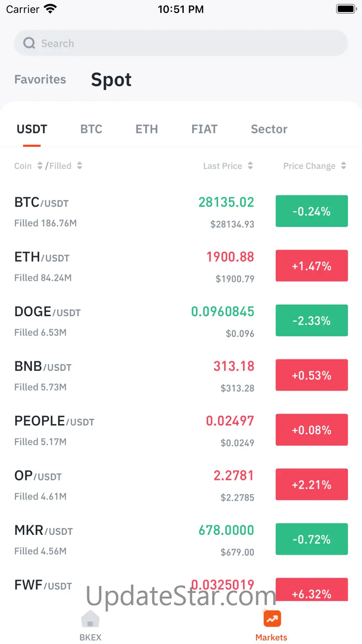Select the FIAT market tab
Screen dimensions: 362x644
click(x=204, y=129)
